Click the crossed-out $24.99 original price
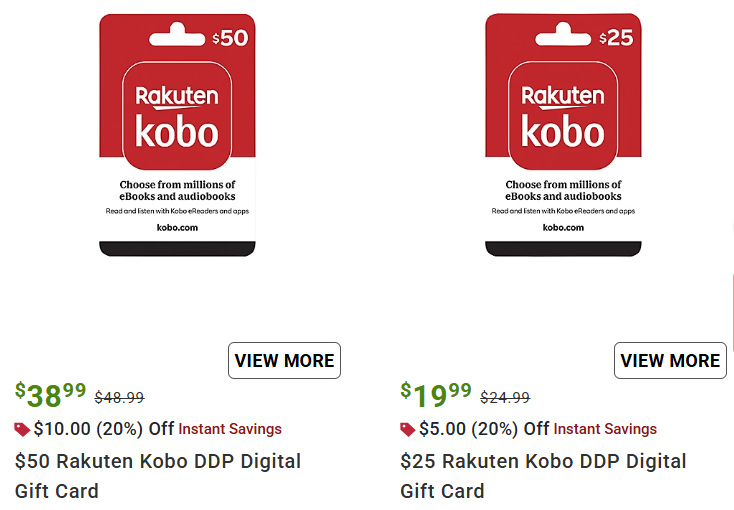734x510 pixels. tap(505, 397)
